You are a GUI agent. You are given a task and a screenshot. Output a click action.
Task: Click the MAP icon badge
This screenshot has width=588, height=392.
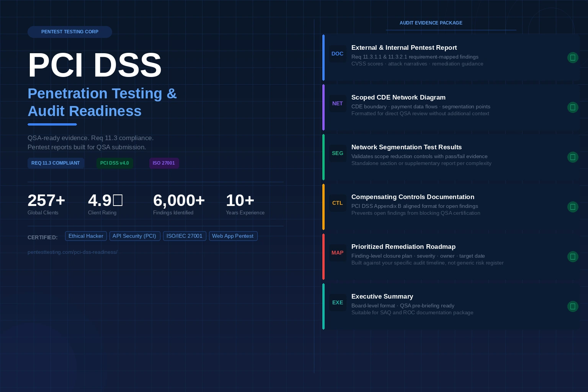tap(338, 253)
